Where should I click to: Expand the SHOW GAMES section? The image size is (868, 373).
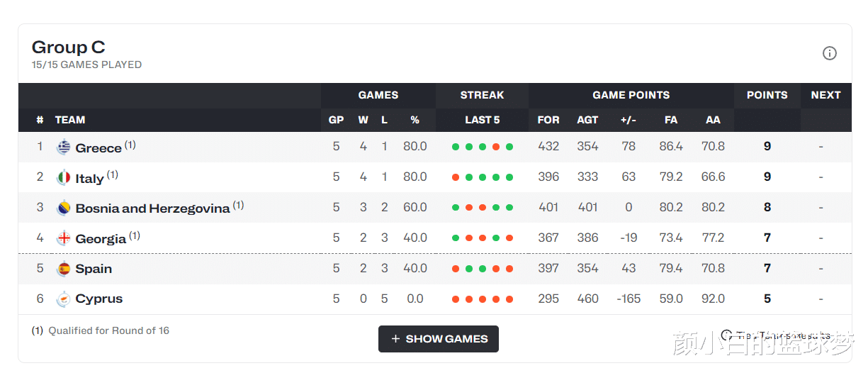click(x=439, y=339)
